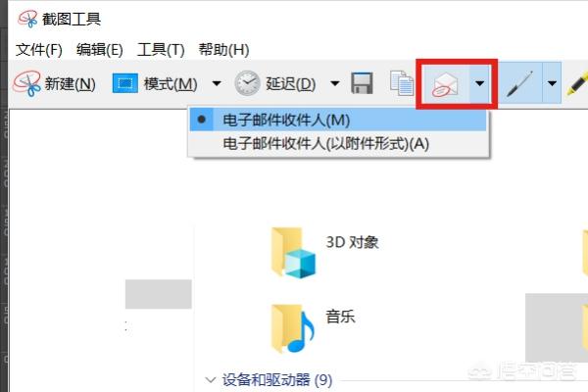Click the Snipping Tool title bar icon
The image size is (588, 392).
coord(27,19)
